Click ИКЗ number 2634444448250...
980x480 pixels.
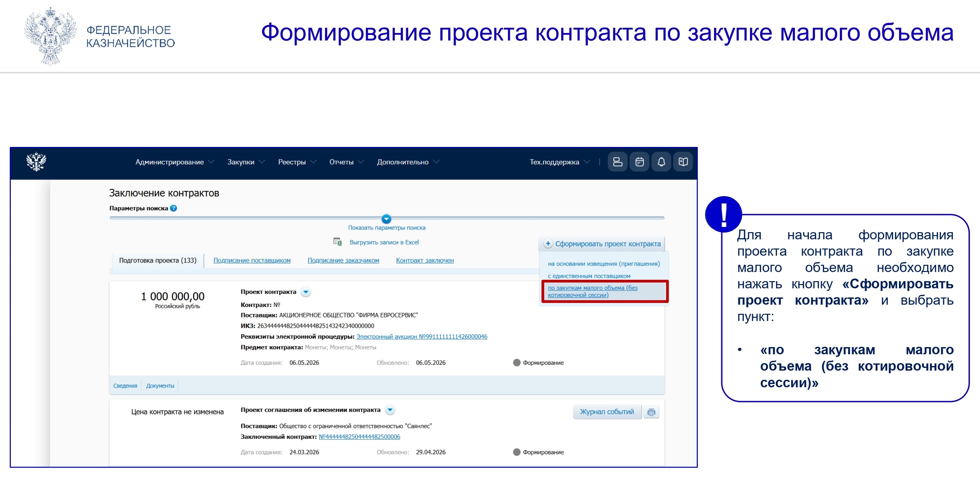click(315, 326)
